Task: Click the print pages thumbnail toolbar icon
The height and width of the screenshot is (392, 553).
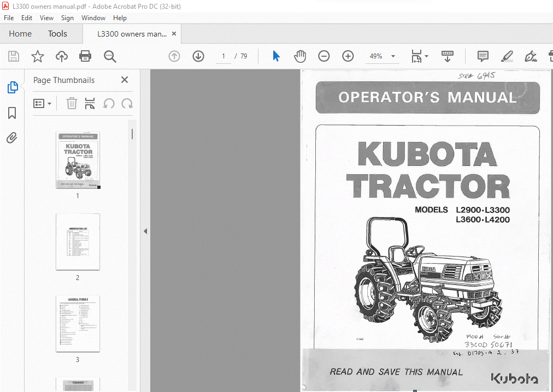Action: pyautogui.click(x=90, y=103)
